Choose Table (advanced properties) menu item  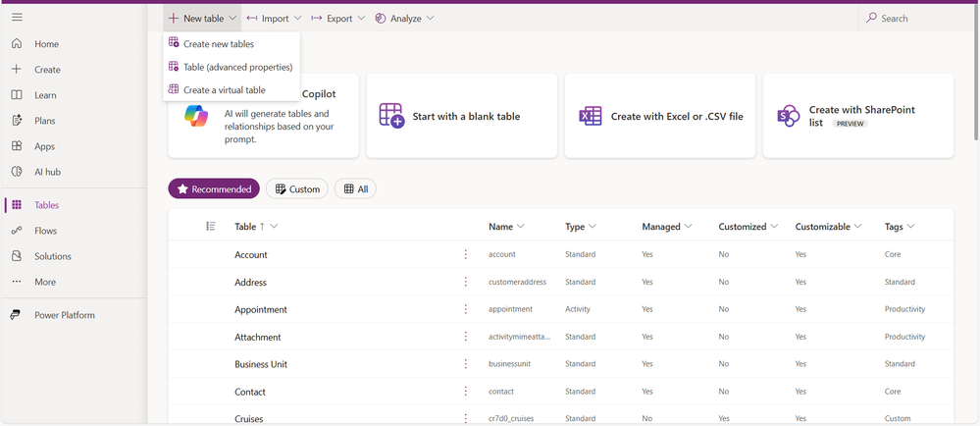(232, 67)
